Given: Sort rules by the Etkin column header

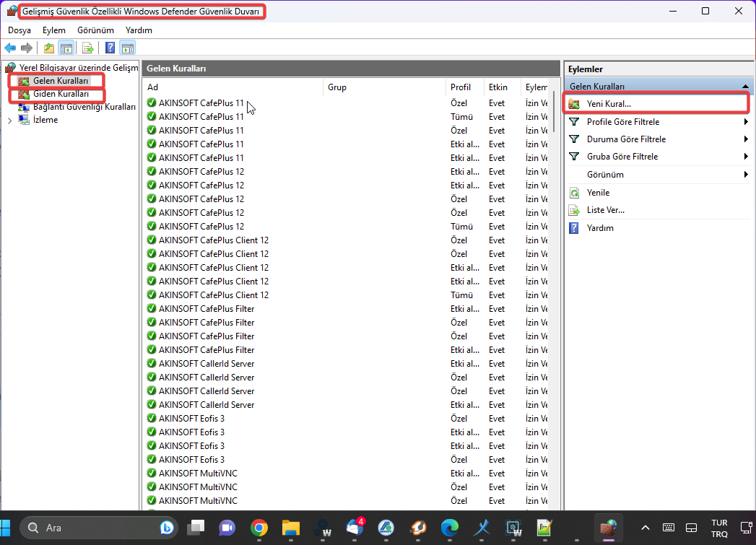Looking at the screenshot, I should (502, 87).
